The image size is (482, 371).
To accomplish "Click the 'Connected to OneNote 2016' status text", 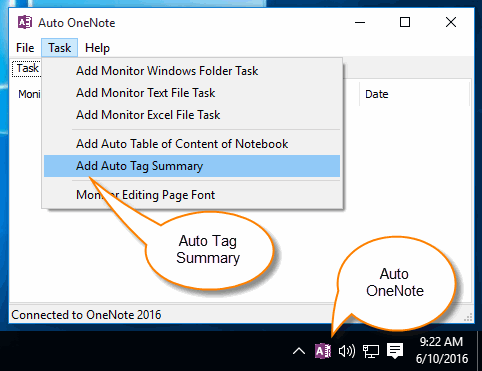I will [x=86, y=315].
